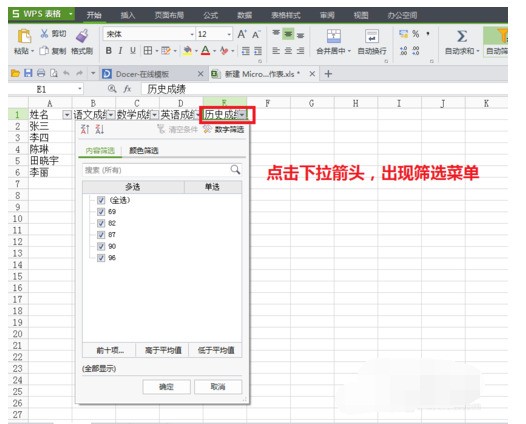Click the 取消 button
526x424 pixels.
click(x=218, y=387)
